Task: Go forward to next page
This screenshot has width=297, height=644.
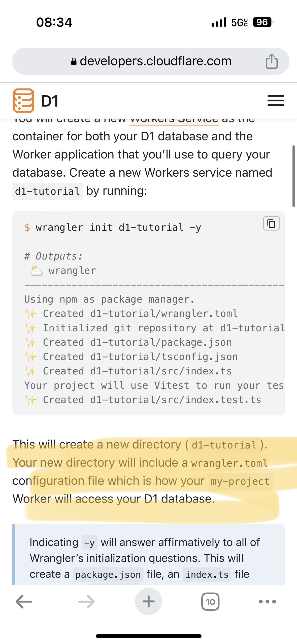Action: coord(86,601)
